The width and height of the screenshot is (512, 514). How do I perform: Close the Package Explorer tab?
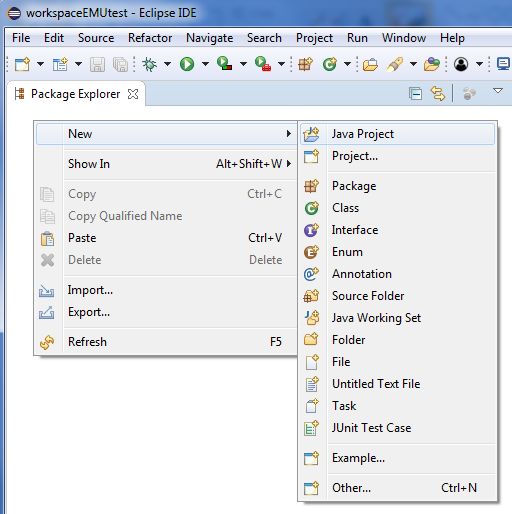(x=133, y=94)
